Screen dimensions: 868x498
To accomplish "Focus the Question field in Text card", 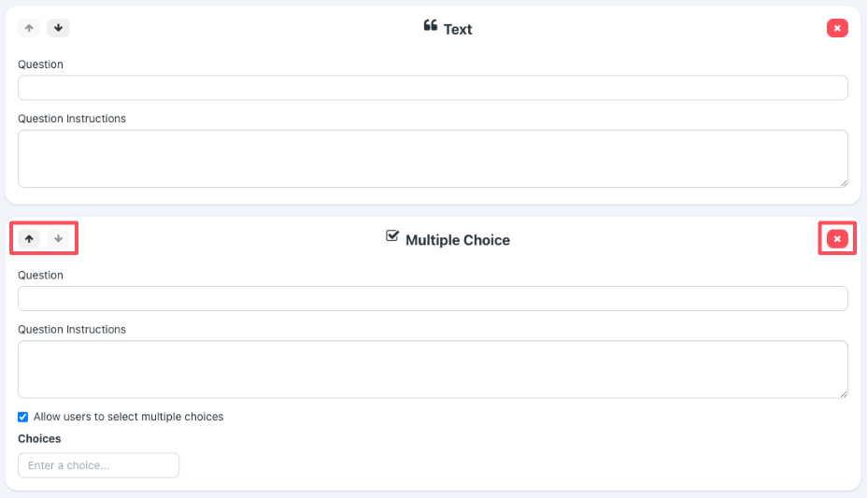I will click(x=433, y=88).
